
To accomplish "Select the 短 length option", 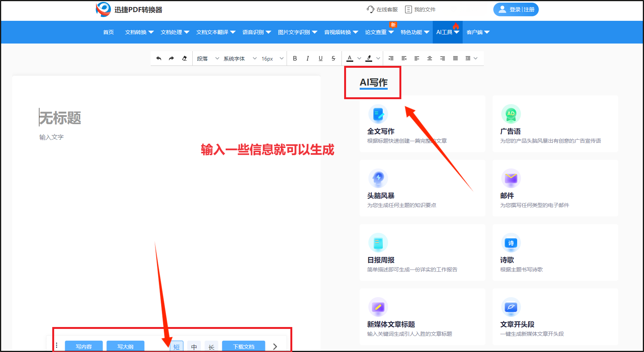I will [176, 346].
